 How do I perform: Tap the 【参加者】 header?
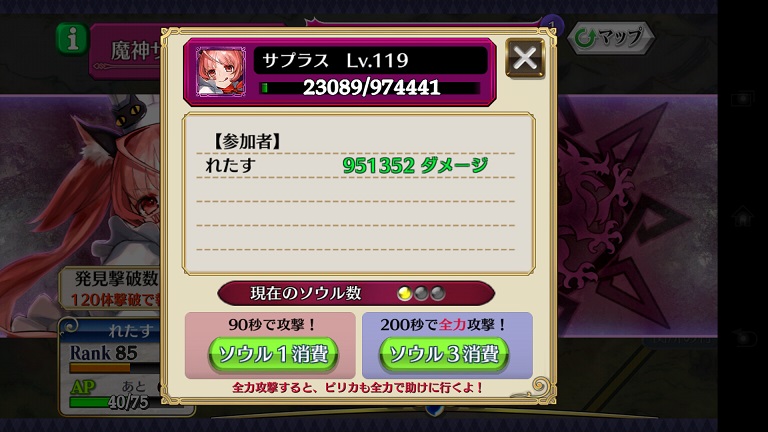[247, 142]
